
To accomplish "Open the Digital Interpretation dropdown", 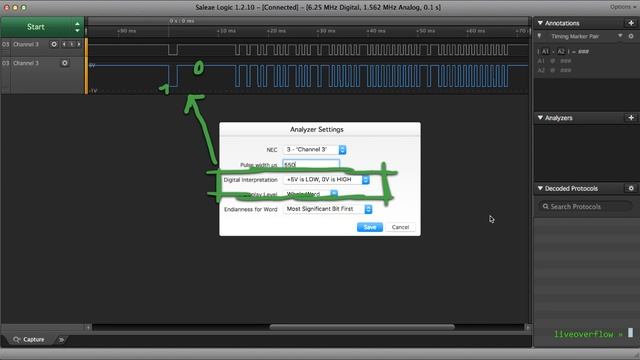I will point(326,180).
